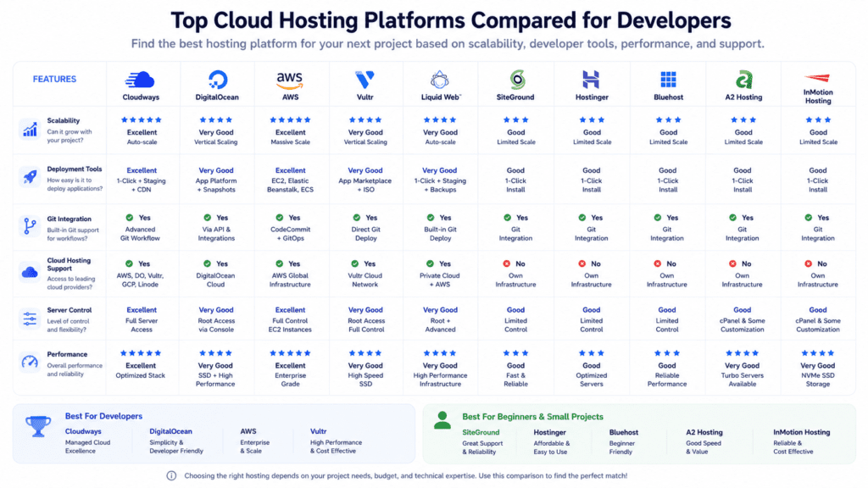Click AWS five-star Performance rating
This screenshot has width=868, height=488.
pos(290,353)
